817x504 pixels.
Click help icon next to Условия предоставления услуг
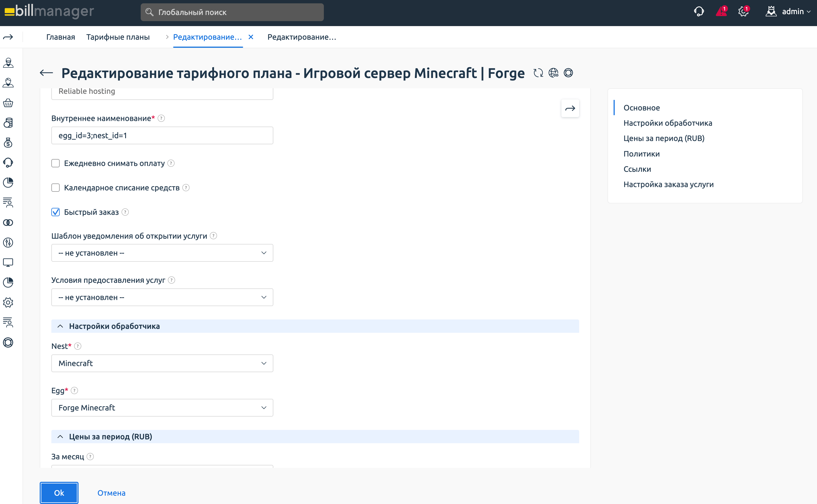[x=172, y=280]
